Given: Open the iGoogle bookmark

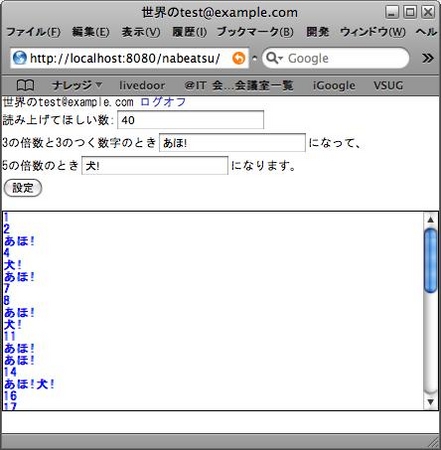Looking at the screenshot, I should [x=334, y=85].
